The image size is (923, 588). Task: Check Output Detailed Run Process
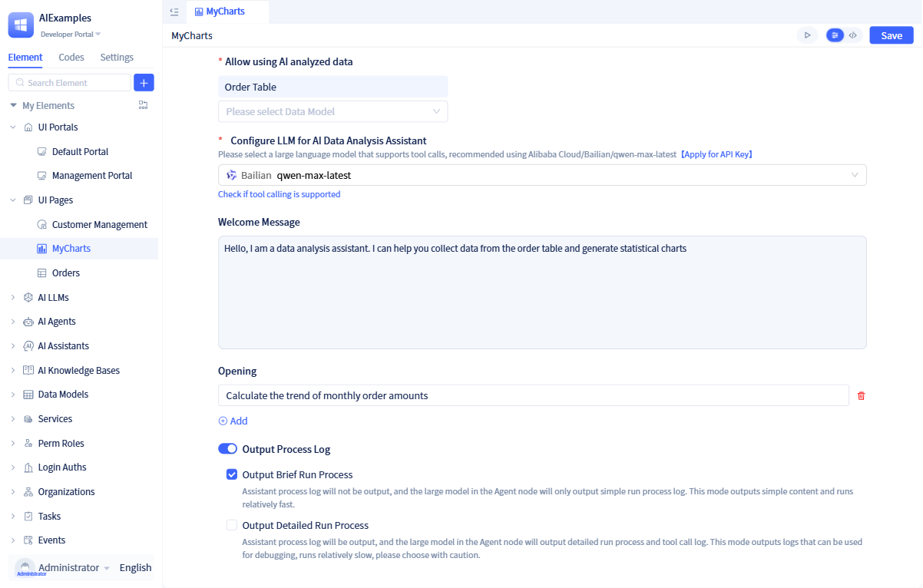232,526
